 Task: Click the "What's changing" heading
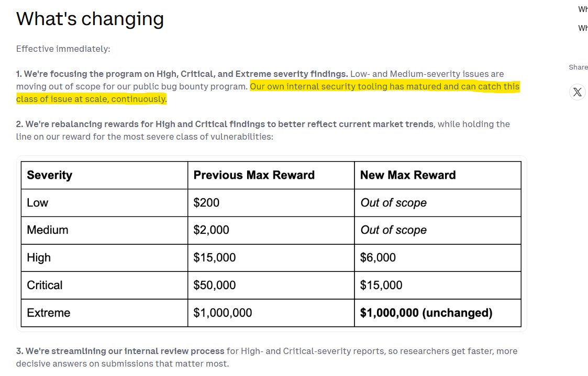point(90,19)
